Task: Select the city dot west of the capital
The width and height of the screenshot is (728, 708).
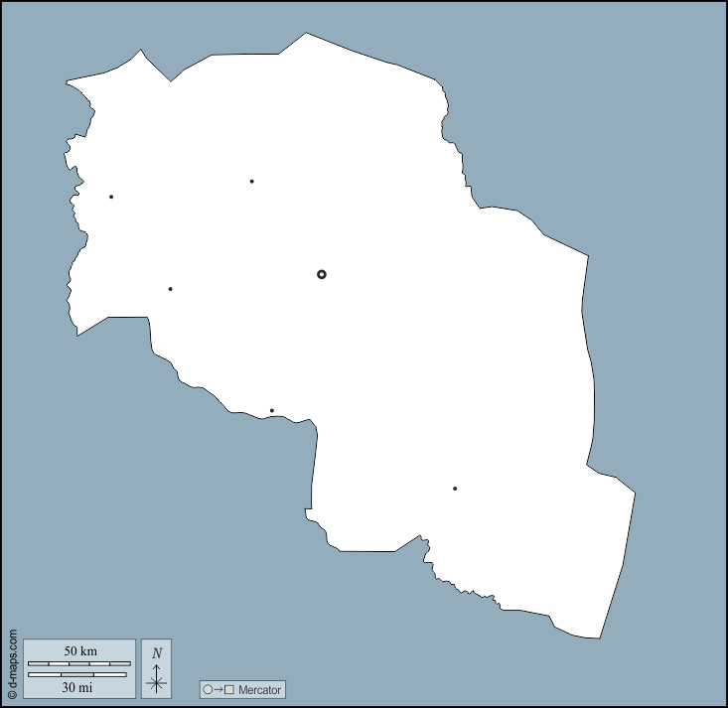Action: [171, 289]
